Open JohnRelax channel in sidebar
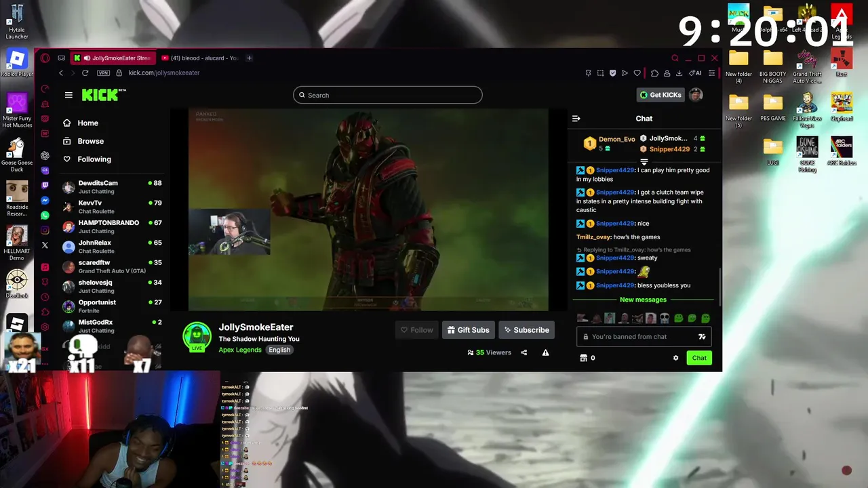868x488 pixels. click(x=113, y=247)
